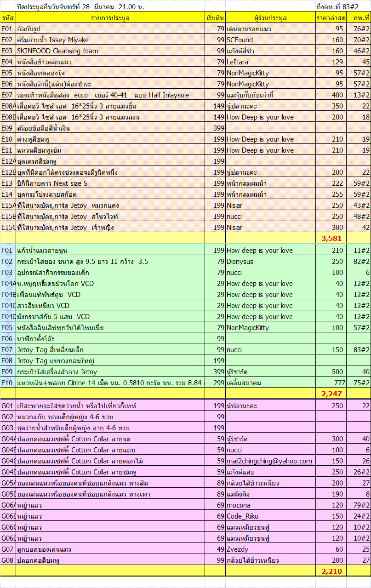Select the ครีมอาบน้ำ Issey Miyake item cell
The image size is (371, 588).
110,40
